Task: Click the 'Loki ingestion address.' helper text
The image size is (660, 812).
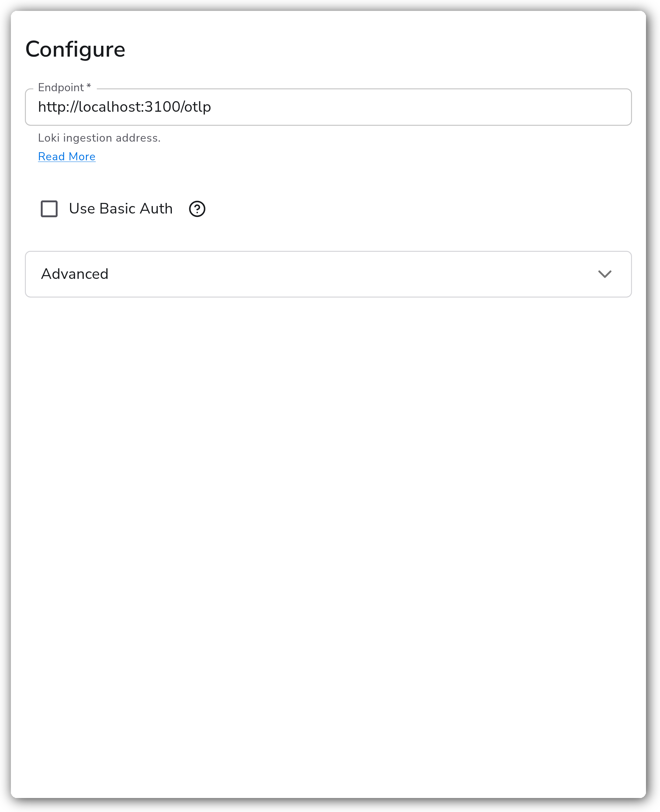Action: pos(99,138)
